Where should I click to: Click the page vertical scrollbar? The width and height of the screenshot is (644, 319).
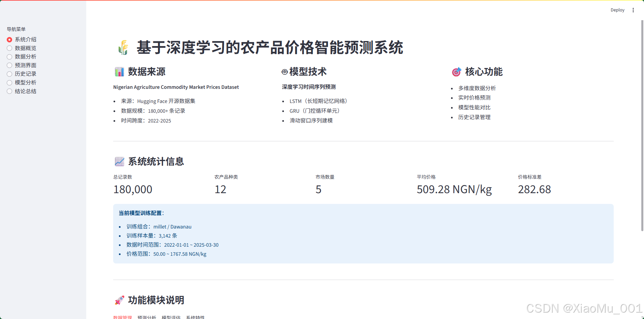tap(642, 126)
